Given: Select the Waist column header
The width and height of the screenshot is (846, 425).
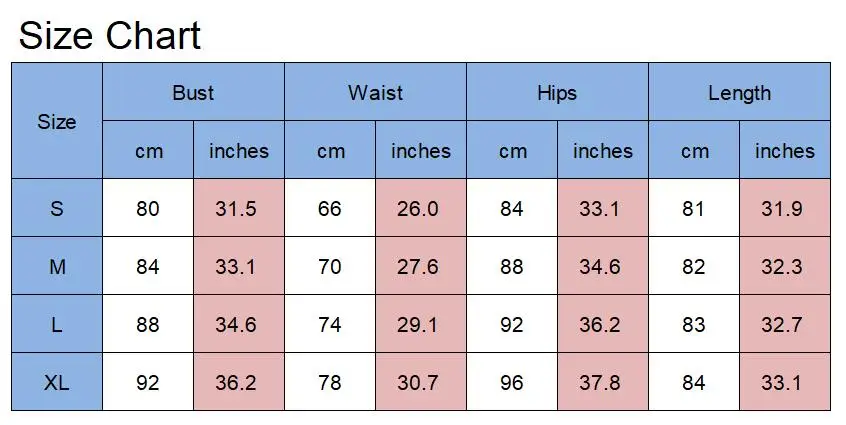Looking at the screenshot, I should coord(375,92).
